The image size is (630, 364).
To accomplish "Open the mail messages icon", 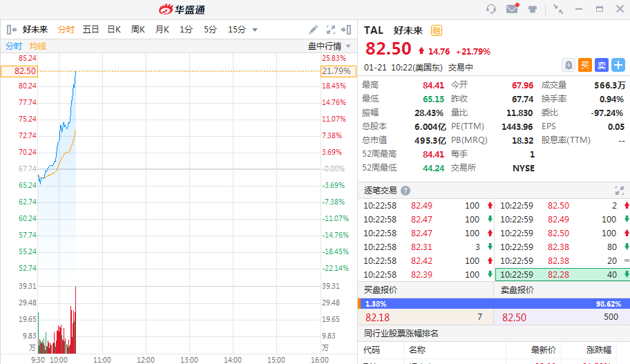I will [x=512, y=9].
